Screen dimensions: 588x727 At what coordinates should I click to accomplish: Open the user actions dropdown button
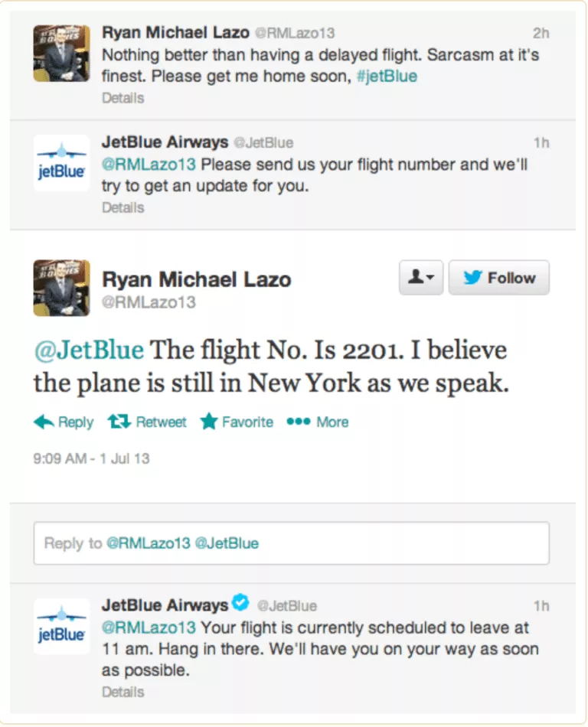tap(421, 278)
